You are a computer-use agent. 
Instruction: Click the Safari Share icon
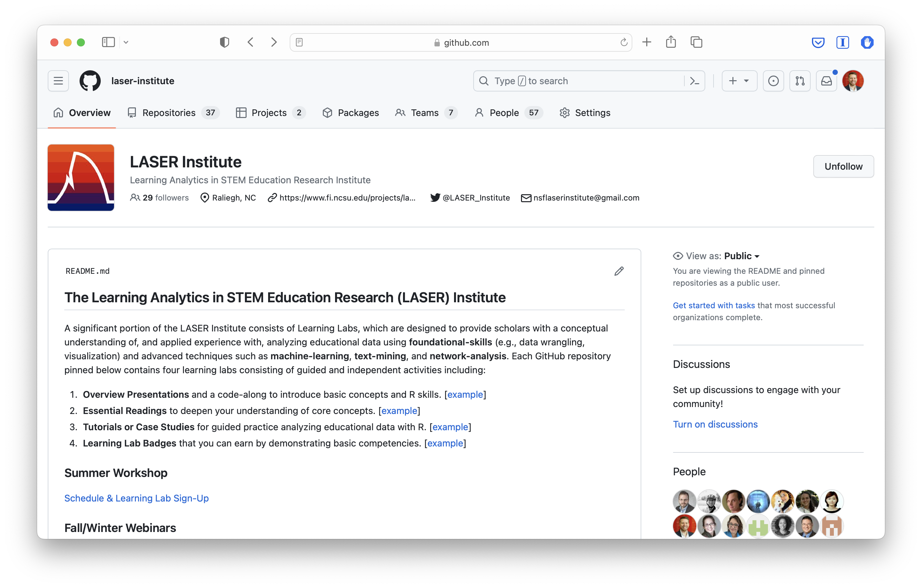click(x=671, y=42)
